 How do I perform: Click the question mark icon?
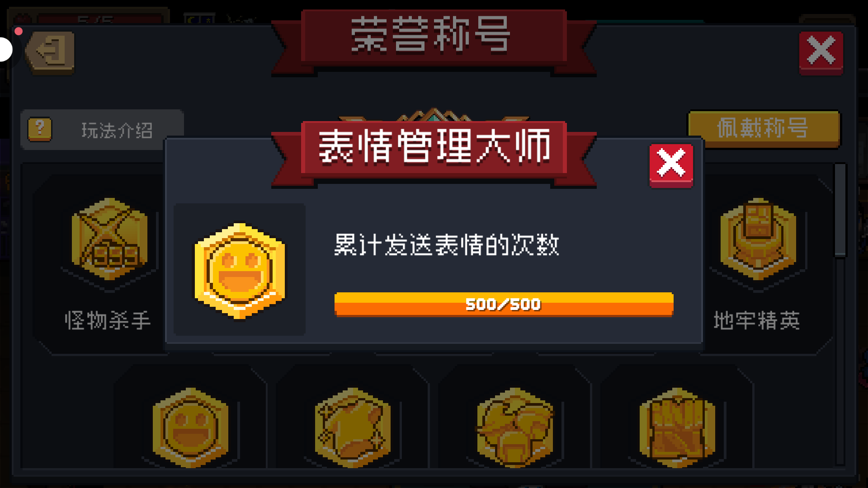tap(40, 130)
